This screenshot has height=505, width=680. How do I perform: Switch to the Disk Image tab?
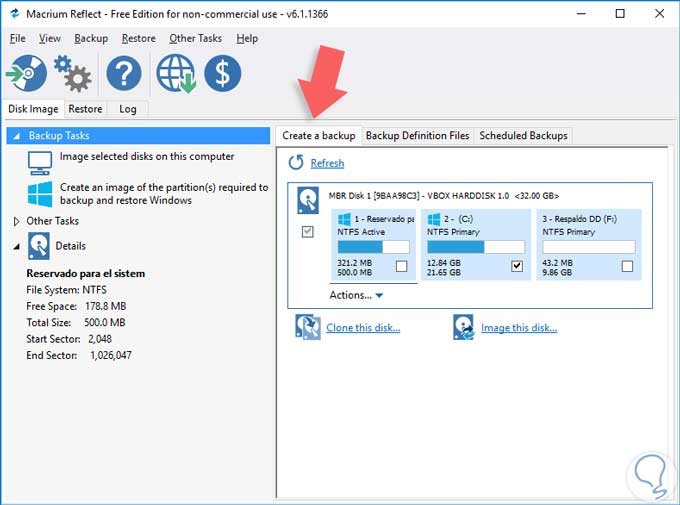coord(33,109)
